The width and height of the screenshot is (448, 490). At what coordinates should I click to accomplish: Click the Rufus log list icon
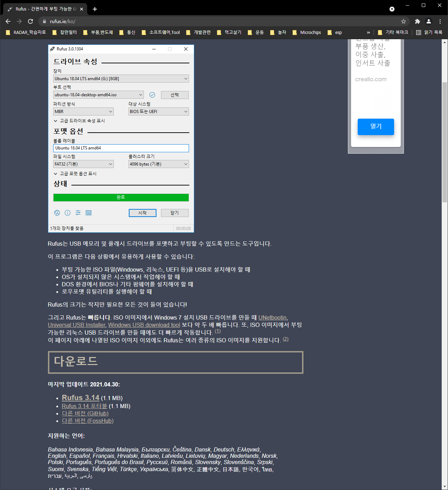pos(89,213)
